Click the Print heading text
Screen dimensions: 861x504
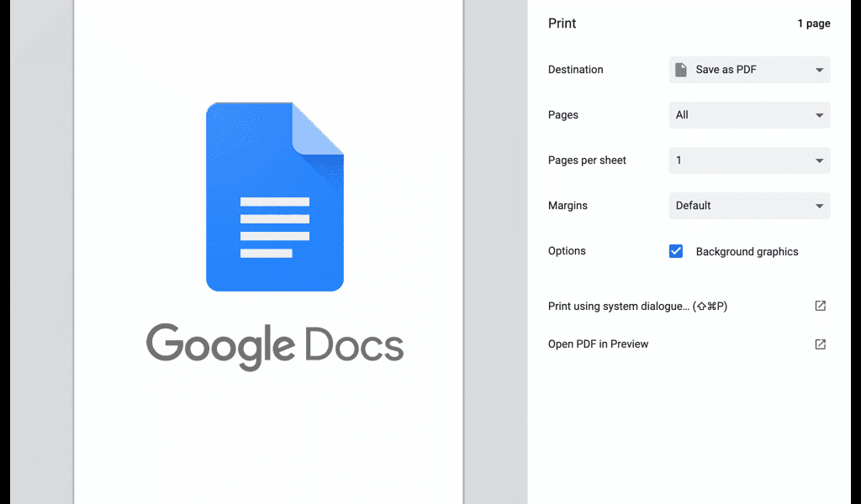point(562,23)
